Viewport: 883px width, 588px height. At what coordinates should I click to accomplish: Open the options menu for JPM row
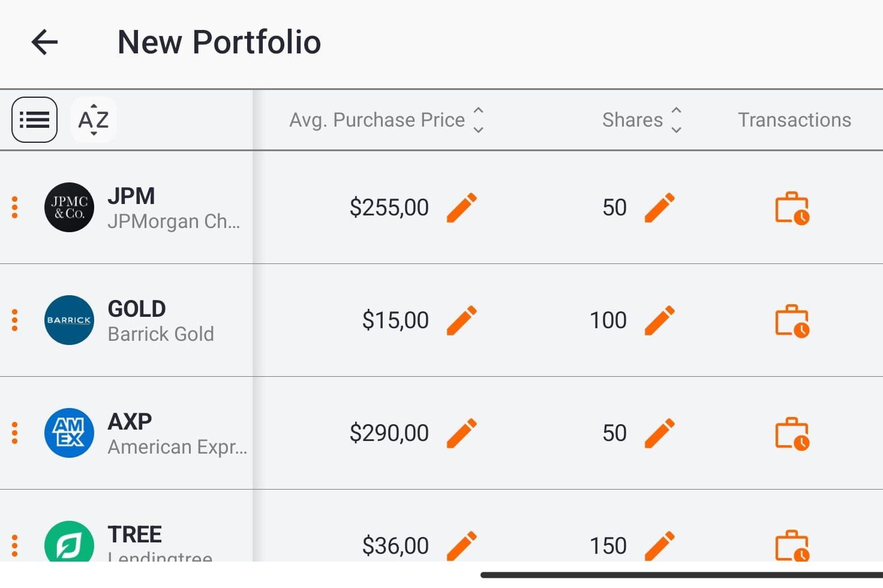point(14,208)
